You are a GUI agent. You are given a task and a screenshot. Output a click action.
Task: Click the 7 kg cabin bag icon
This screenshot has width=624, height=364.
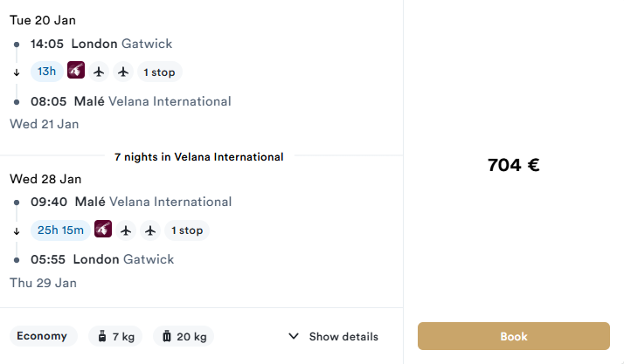[x=102, y=336]
